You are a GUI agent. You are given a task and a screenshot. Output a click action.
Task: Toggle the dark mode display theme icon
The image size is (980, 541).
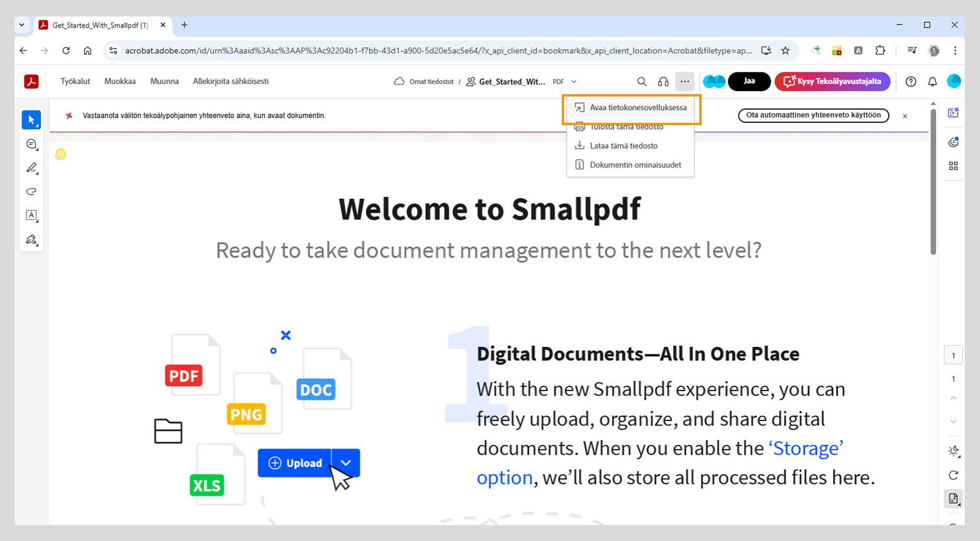click(x=954, y=451)
